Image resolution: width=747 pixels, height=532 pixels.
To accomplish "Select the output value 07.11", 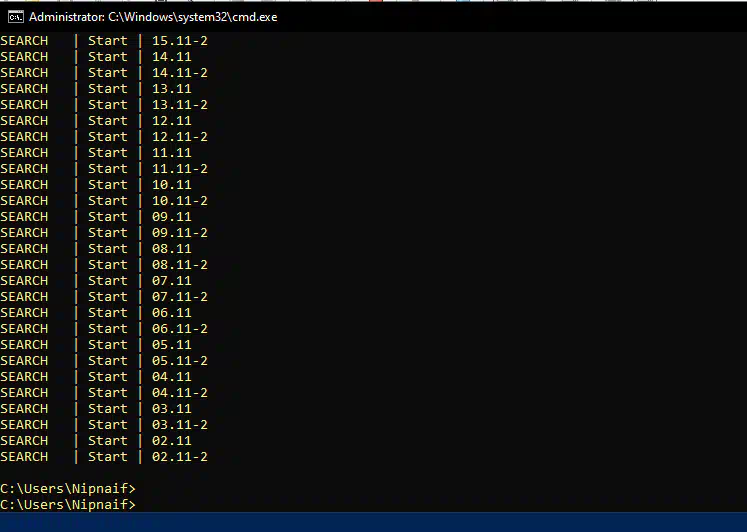I will click(x=172, y=281).
